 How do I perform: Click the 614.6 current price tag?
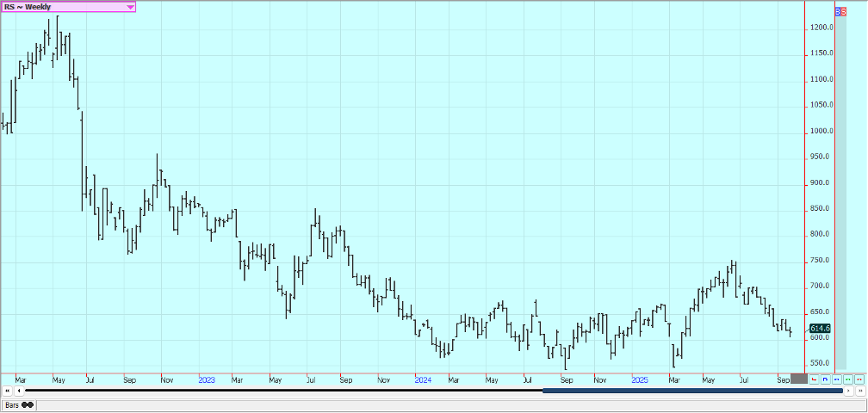820,329
